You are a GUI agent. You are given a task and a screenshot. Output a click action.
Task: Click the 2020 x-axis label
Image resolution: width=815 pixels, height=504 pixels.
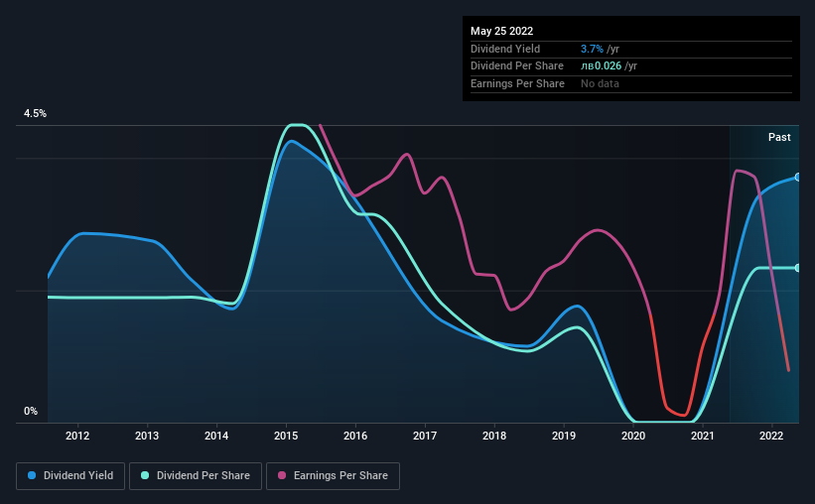point(633,436)
